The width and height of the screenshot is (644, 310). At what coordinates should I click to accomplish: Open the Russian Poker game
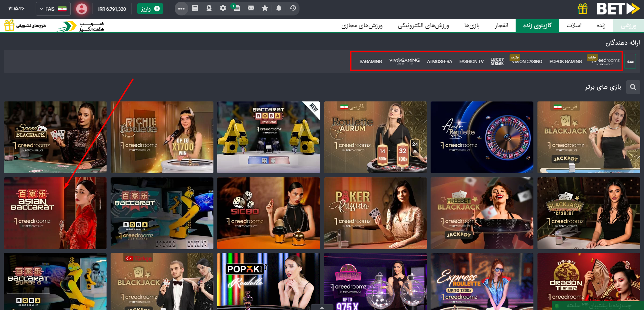pyautogui.click(x=375, y=213)
